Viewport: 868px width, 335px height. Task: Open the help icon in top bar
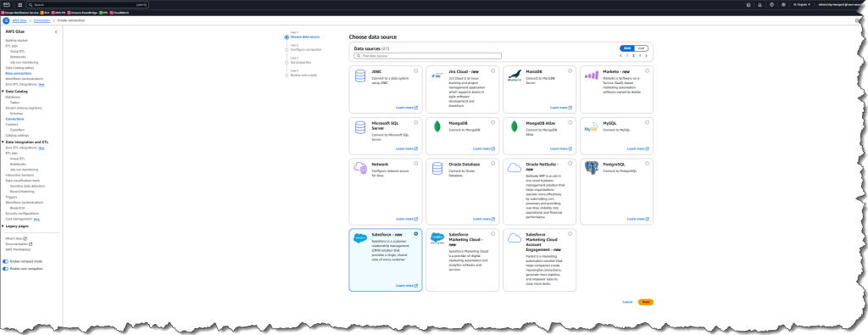click(x=771, y=4)
